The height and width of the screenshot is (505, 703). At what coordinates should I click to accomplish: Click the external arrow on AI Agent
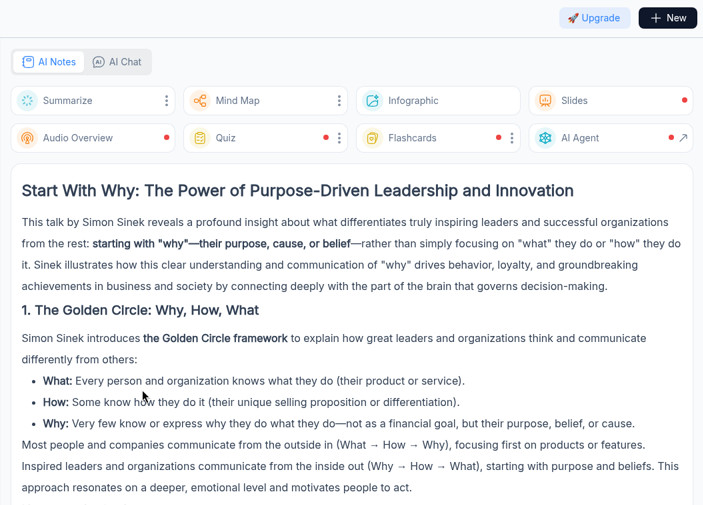[683, 138]
